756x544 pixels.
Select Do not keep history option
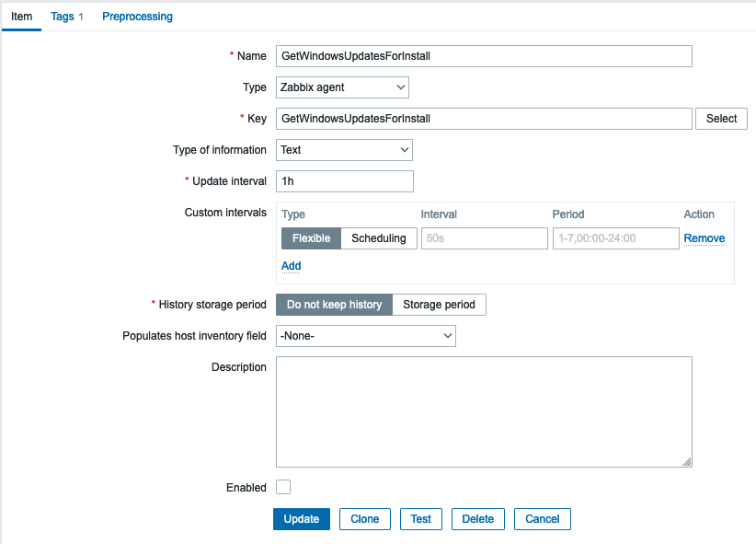pos(334,305)
